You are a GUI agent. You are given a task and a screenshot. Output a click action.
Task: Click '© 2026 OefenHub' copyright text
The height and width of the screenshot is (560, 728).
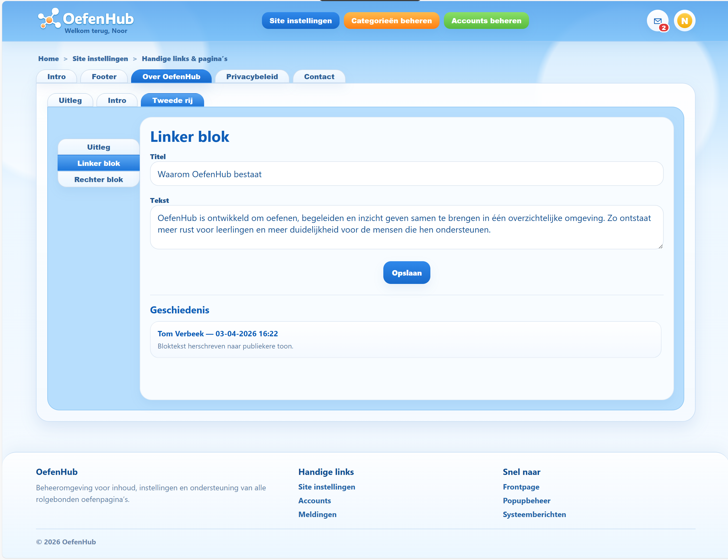(66, 542)
